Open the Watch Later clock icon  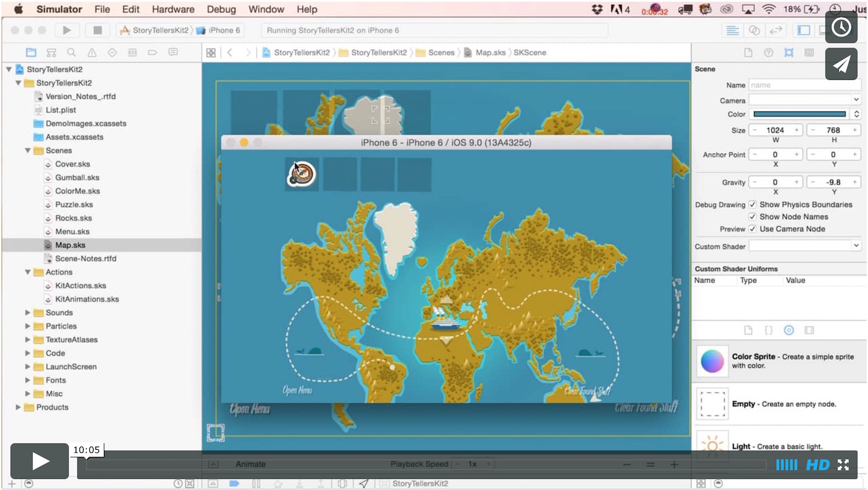click(x=841, y=27)
